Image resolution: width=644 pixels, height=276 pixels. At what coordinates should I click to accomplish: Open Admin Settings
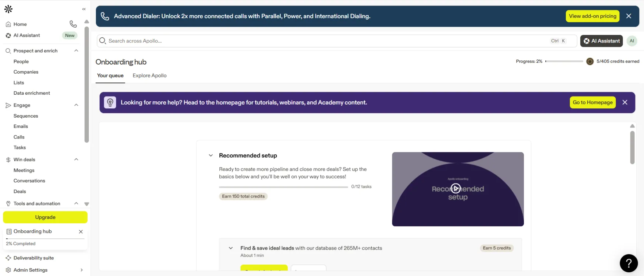[31, 270]
